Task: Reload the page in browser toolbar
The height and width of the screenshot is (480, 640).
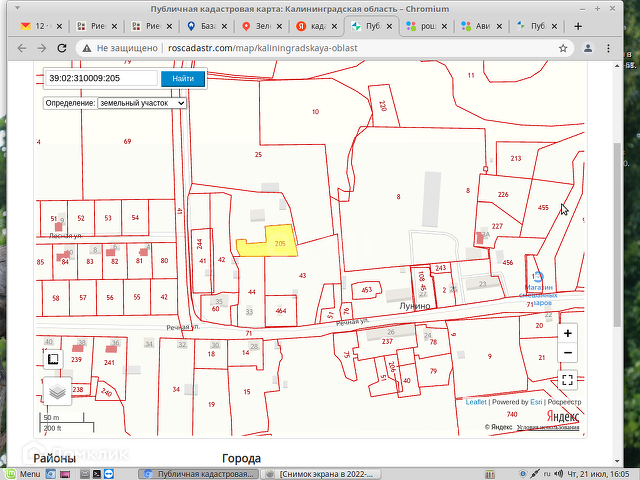Action: [63, 47]
